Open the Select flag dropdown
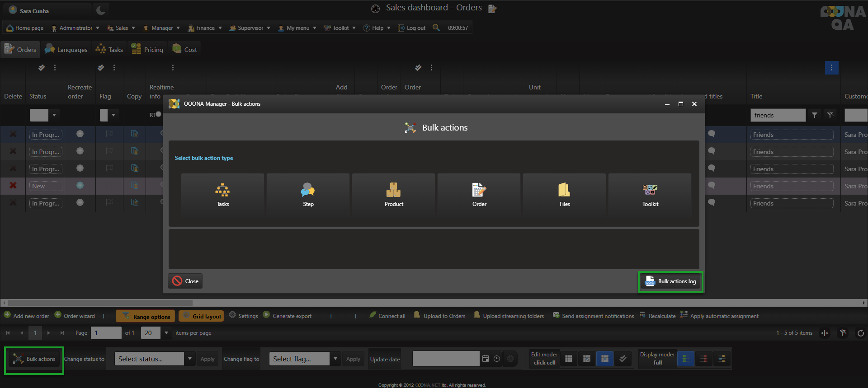The height and width of the screenshot is (388, 868). 335,359
